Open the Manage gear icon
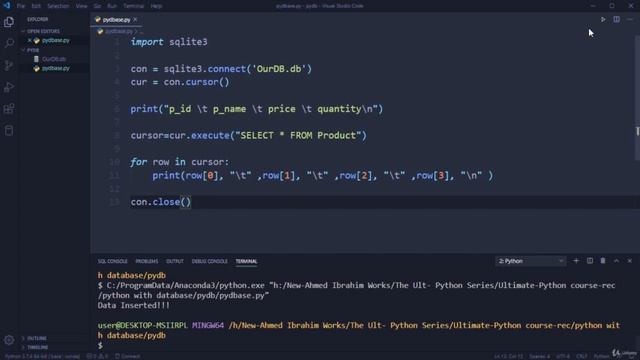 tap(9, 340)
